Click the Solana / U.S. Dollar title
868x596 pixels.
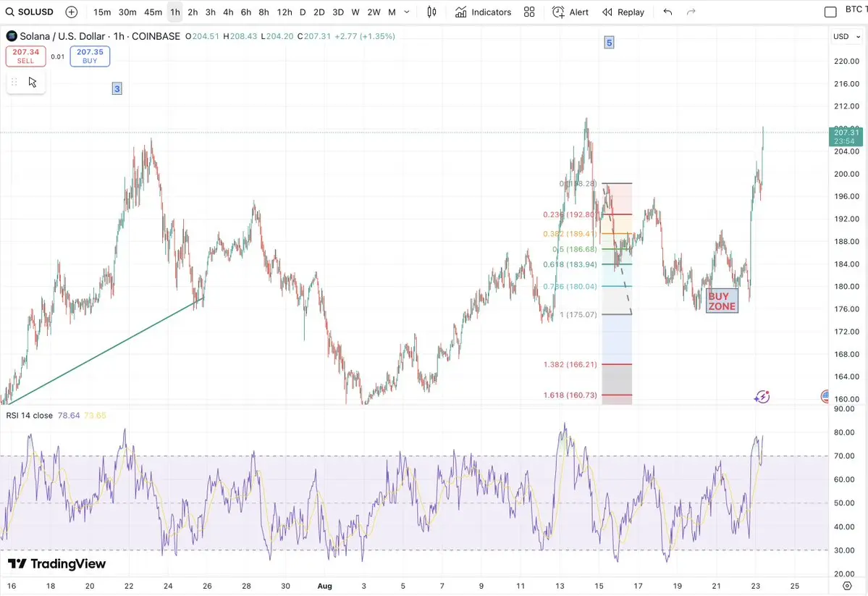click(x=62, y=36)
